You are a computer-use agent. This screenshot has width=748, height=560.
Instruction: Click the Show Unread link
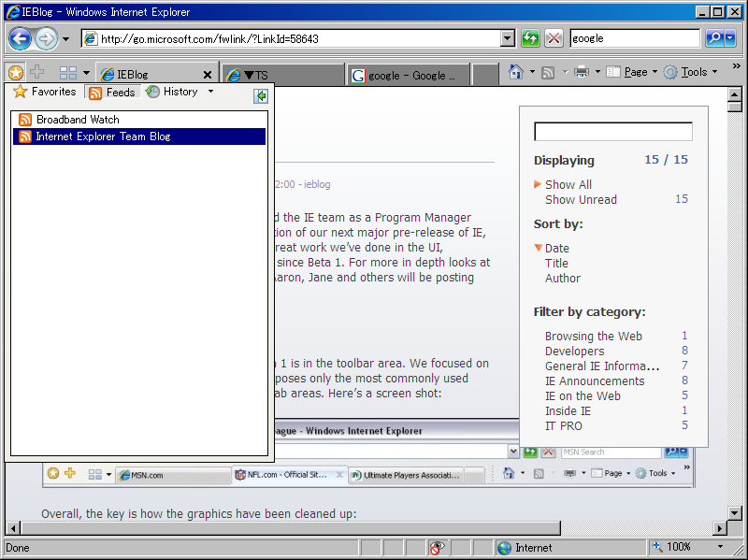pos(581,199)
